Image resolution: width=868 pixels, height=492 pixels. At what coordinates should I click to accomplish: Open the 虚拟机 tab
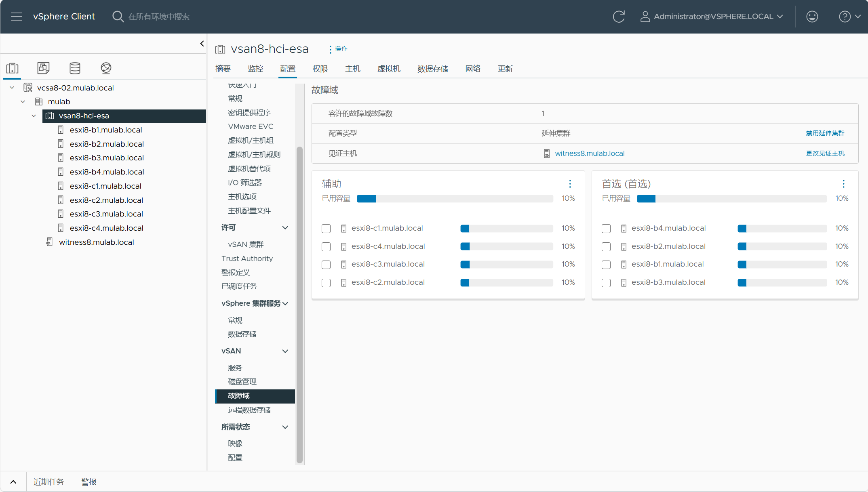[389, 69]
